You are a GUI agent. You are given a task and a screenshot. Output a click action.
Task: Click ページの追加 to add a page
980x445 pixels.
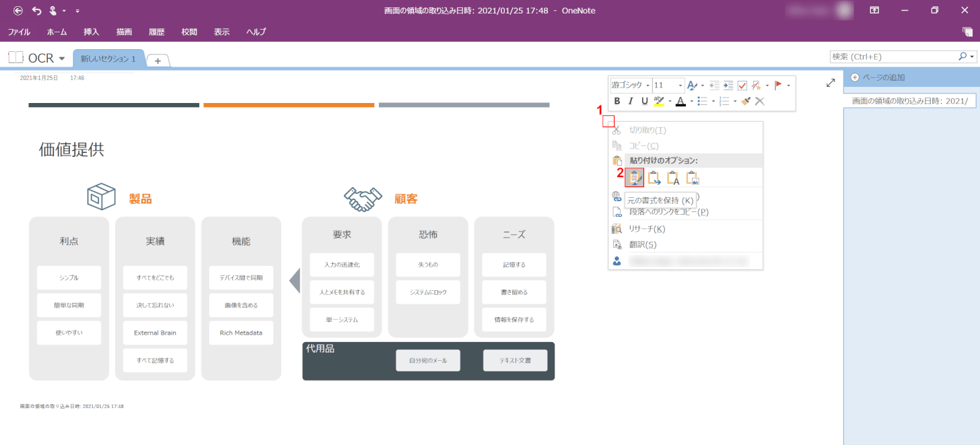pos(883,77)
